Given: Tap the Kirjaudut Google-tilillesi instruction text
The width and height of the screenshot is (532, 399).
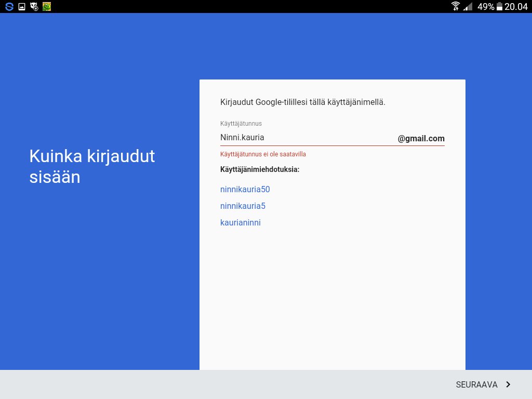Looking at the screenshot, I should 303,102.
